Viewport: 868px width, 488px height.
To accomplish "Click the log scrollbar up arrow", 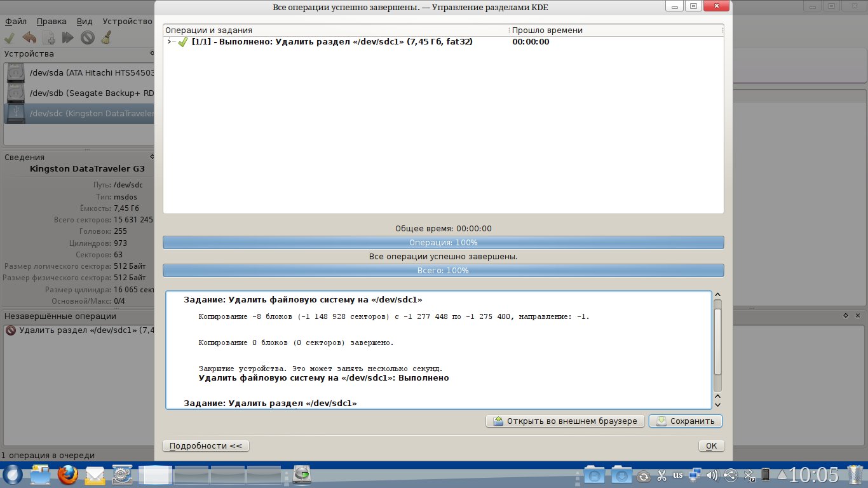I will click(718, 295).
